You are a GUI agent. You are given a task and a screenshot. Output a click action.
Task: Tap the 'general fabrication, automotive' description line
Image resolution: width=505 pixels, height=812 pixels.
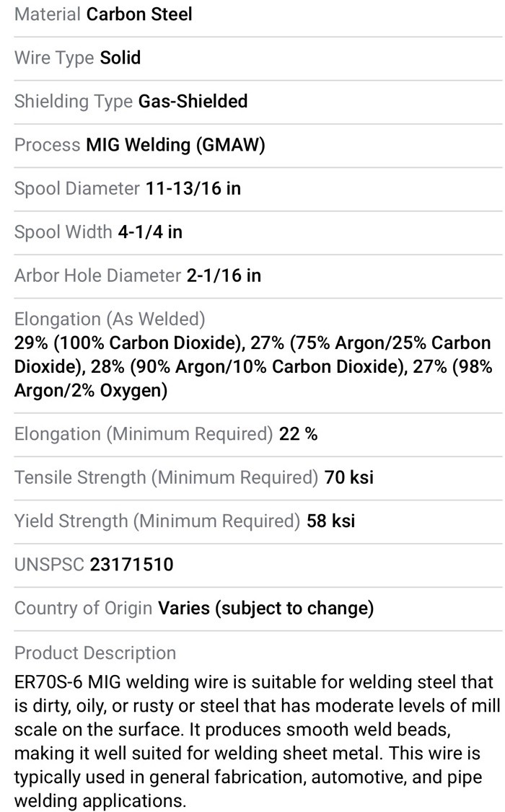click(249, 777)
